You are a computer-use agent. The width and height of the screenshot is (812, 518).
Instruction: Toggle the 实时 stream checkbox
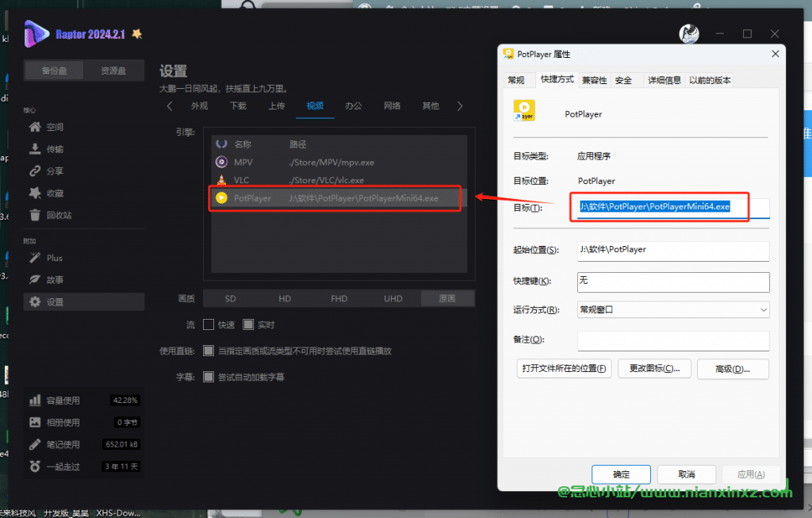point(248,324)
